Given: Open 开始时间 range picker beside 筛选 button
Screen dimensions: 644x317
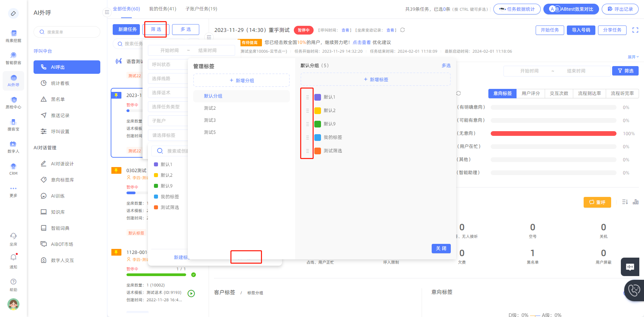Looking at the screenshot, I should [557, 71].
